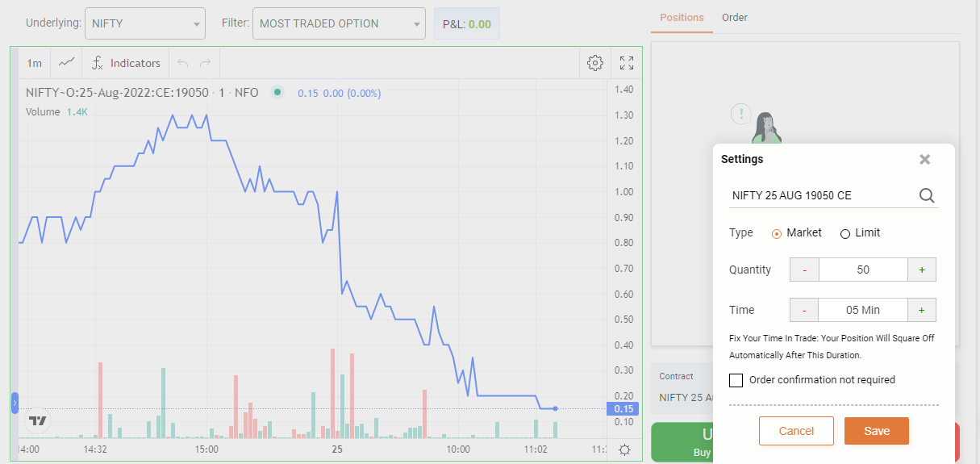
Task: Increase quantity with plus button
Action: pyautogui.click(x=922, y=270)
